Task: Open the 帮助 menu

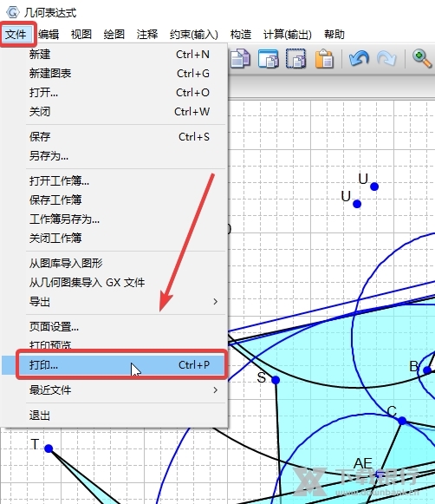Action: (x=334, y=34)
